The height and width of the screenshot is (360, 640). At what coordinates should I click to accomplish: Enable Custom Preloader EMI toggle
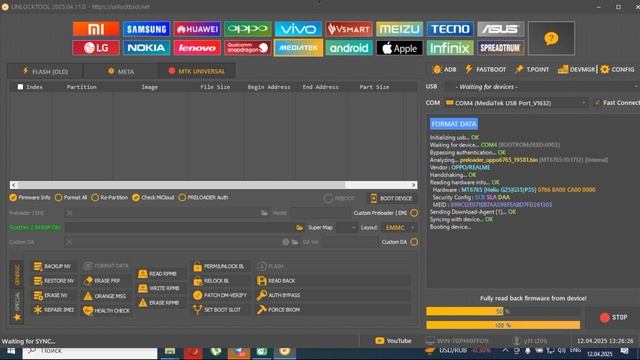pos(414,213)
